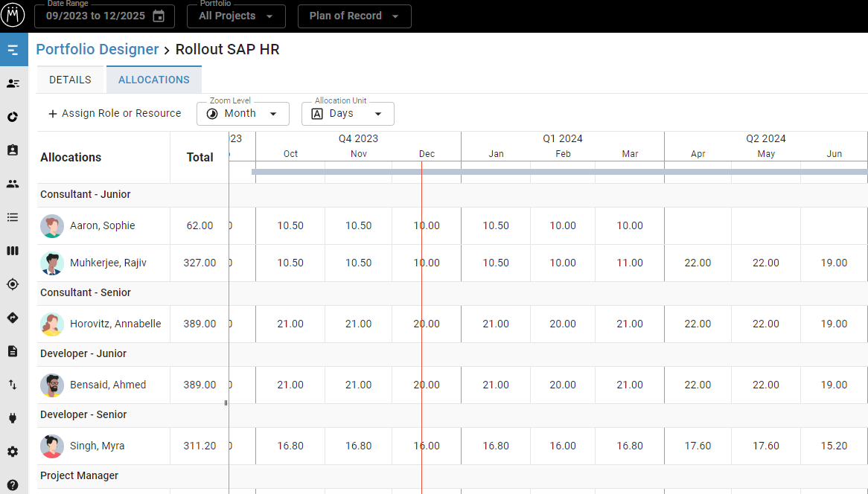Screen dimensions: 868x494
Task: Open the Zoom Level Month dropdown
Action: [243, 113]
